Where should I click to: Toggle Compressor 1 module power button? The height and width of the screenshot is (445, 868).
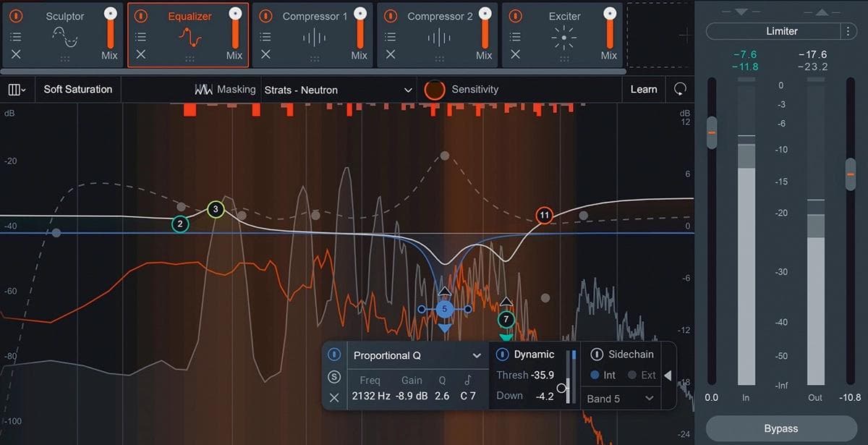pos(265,15)
